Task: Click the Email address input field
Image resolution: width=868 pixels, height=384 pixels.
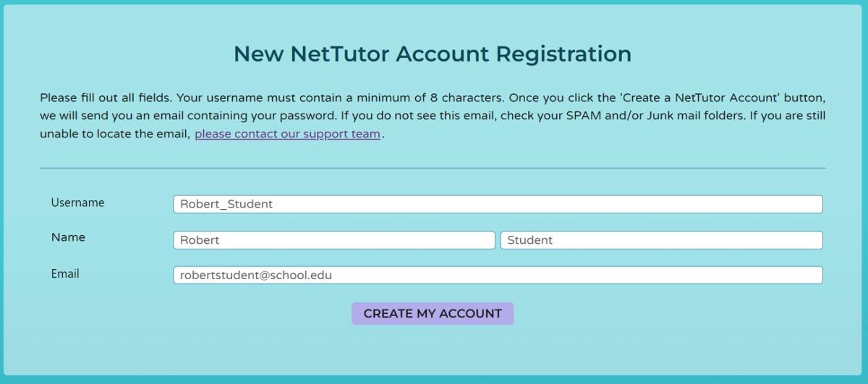Action: pyautogui.click(x=498, y=275)
